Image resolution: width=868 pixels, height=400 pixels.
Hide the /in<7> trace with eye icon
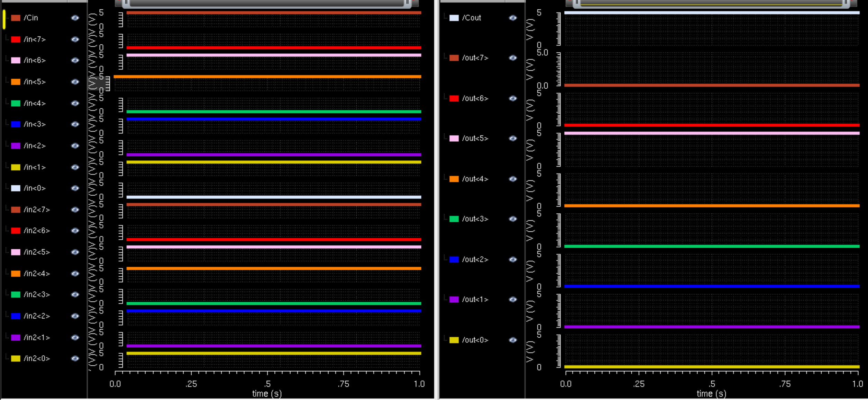point(75,39)
